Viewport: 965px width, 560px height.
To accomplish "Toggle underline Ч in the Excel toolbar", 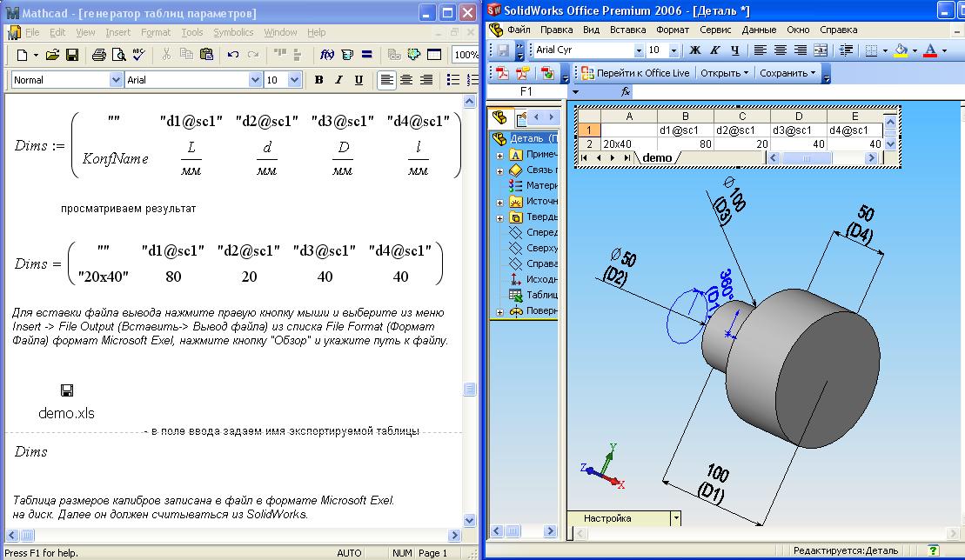I will pyautogui.click(x=734, y=50).
